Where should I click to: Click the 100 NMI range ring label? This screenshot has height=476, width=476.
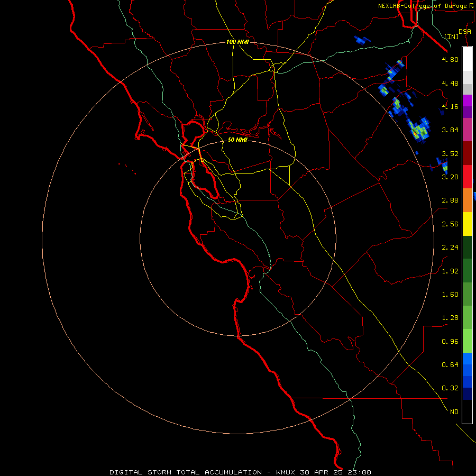tap(237, 42)
